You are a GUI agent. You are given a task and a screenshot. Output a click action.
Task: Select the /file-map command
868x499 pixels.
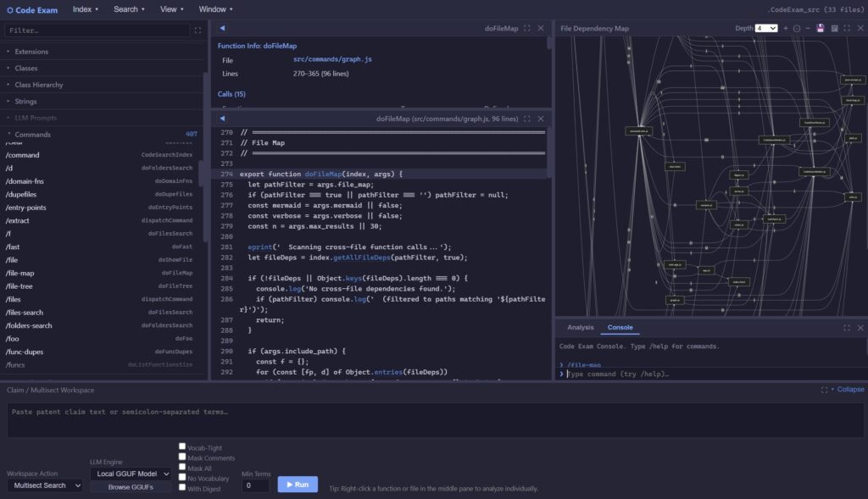pyautogui.click(x=100, y=274)
